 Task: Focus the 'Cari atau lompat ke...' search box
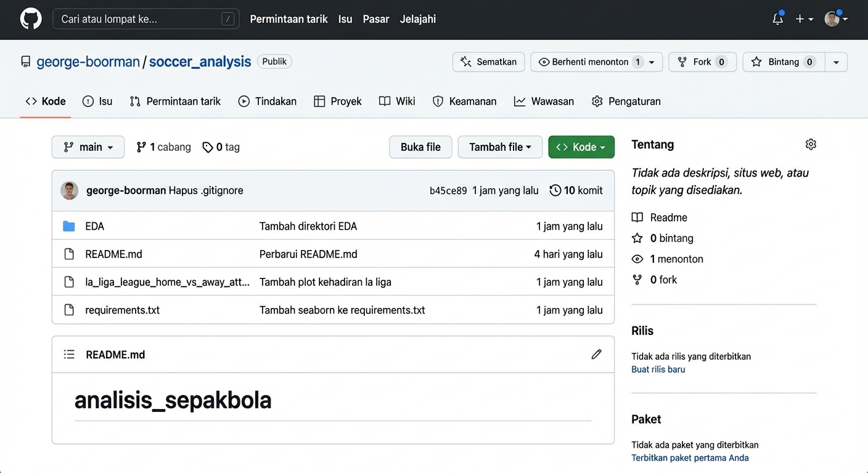(145, 19)
